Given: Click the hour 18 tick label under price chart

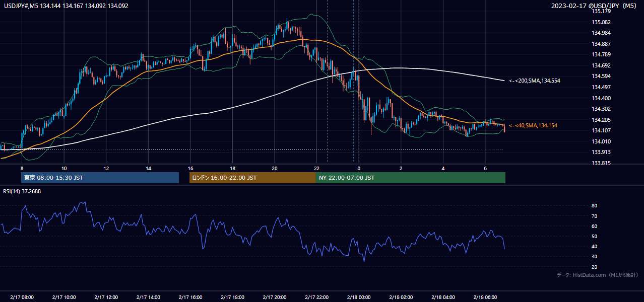Looking at the screenshot, I should point(232,168).
